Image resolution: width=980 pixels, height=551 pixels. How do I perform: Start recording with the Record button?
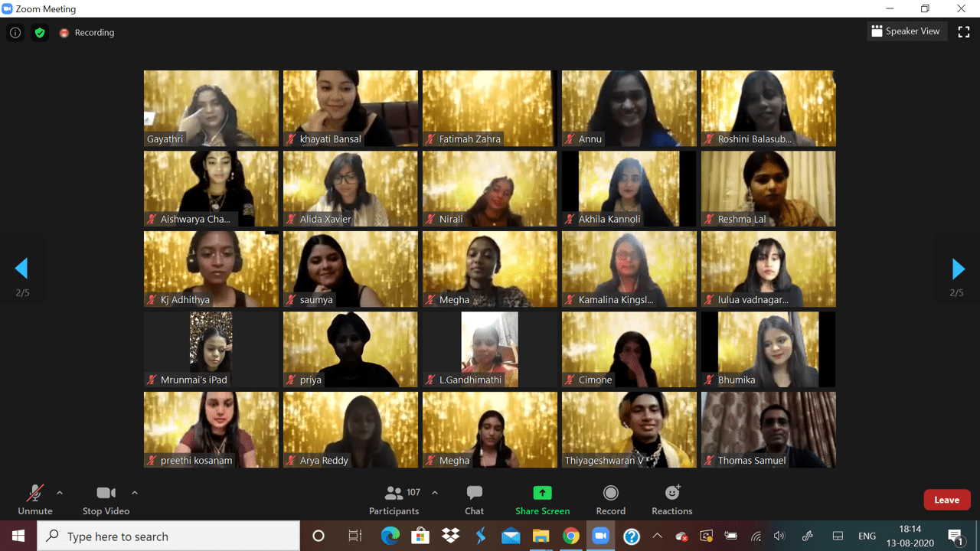(610, 500)
